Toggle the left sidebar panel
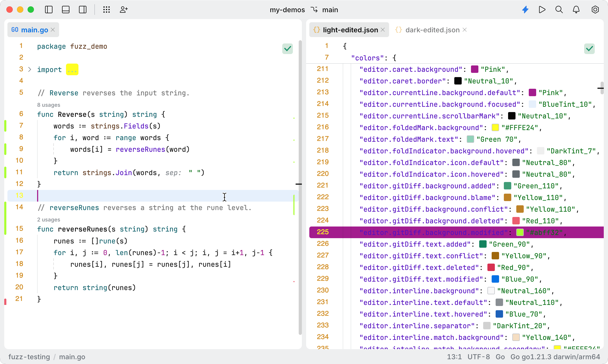The image size is (608, 364). tap(49, 10)
